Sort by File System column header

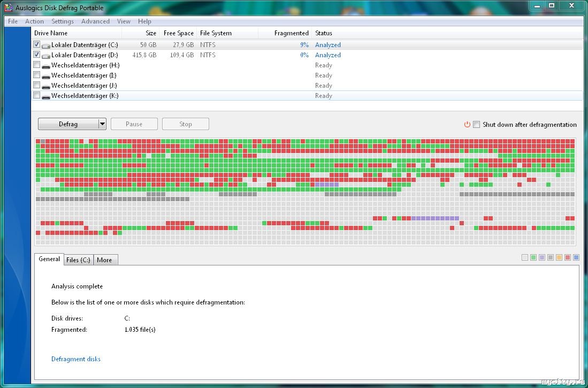227,33
